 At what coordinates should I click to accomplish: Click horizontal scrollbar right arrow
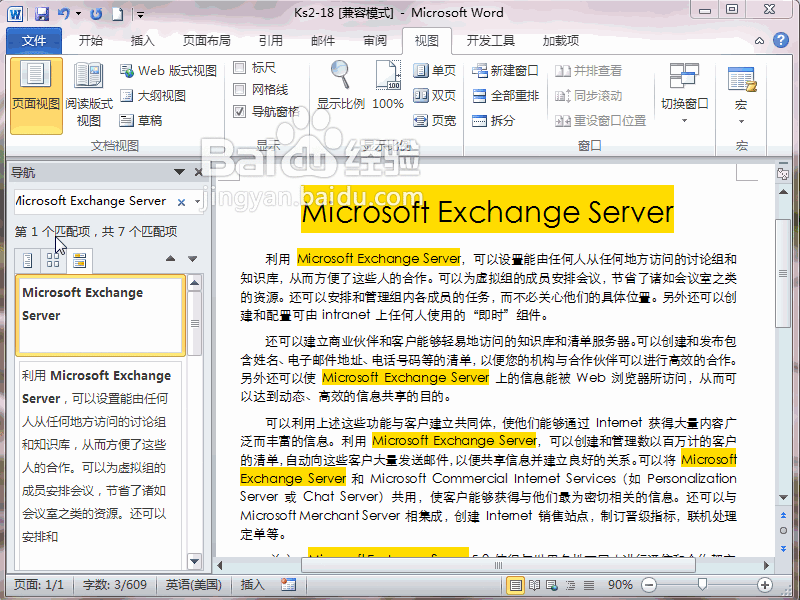766,565
